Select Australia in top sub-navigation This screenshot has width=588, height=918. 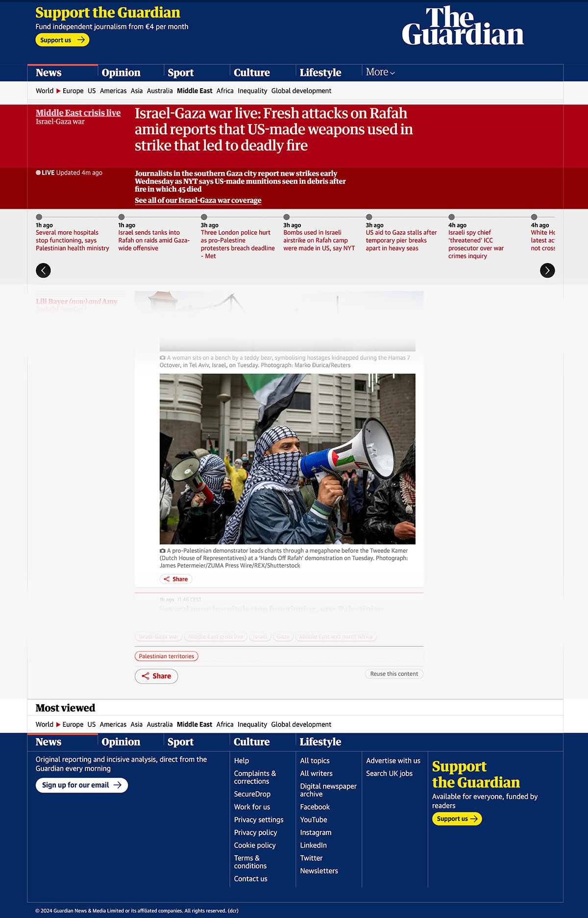[x=160, y=91]
